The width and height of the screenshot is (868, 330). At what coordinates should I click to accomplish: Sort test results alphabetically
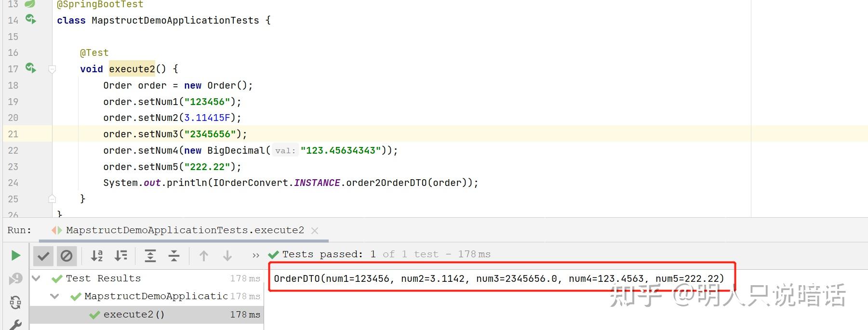tap(97, 256)
